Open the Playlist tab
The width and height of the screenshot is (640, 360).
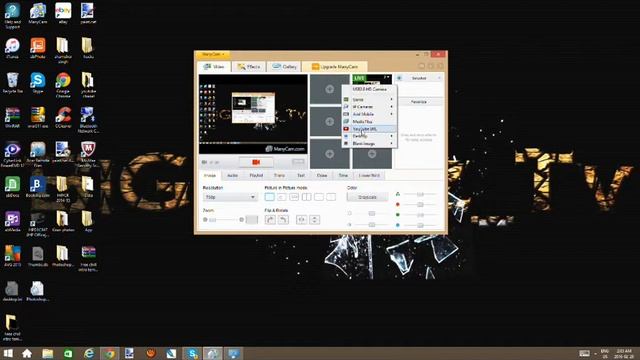[x=256, y=176]
